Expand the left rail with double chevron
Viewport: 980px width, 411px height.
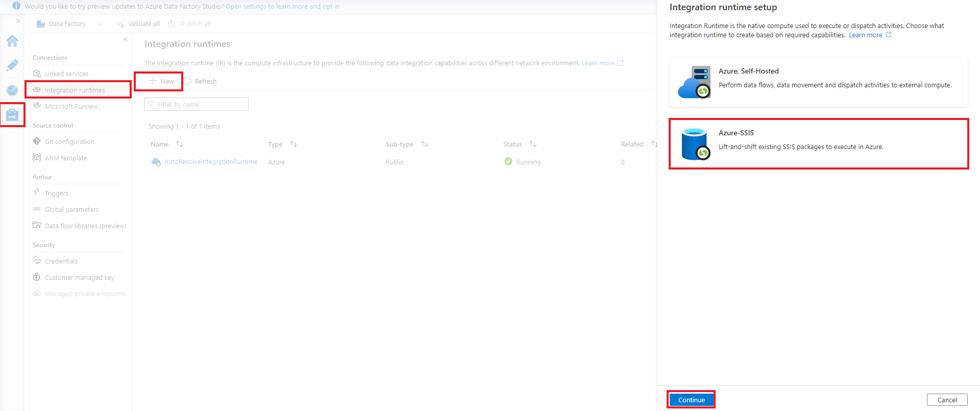[x=18, y=21]
